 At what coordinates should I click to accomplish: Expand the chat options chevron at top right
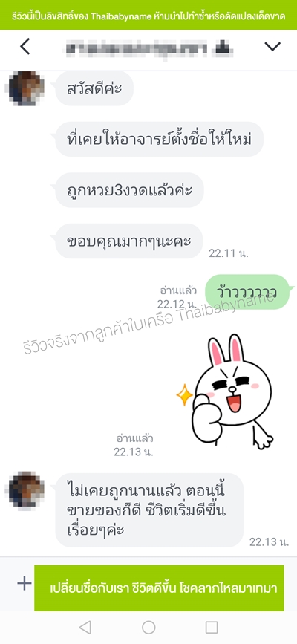coord(272,47)
